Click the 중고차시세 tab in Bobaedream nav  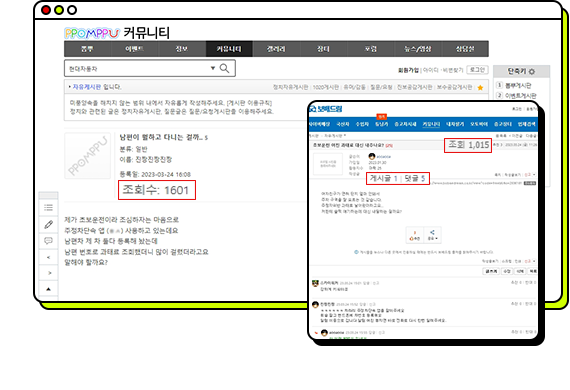(x=405, y=124)
